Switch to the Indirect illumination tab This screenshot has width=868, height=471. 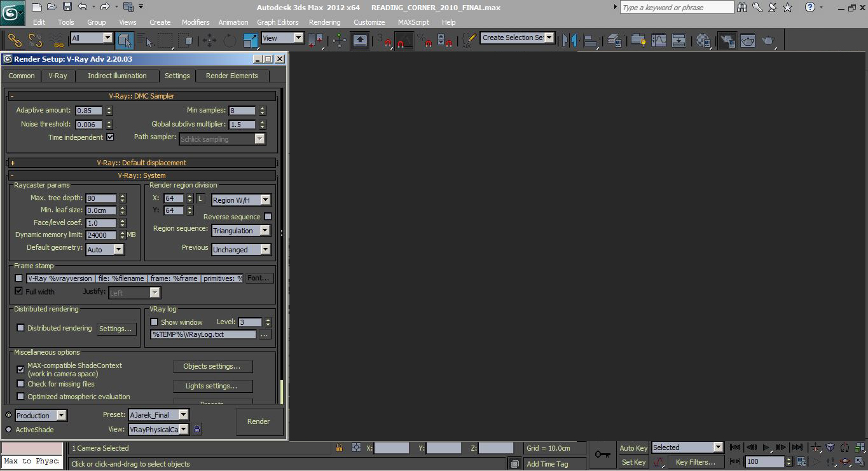pyautogui.click(x=117, y=76)
